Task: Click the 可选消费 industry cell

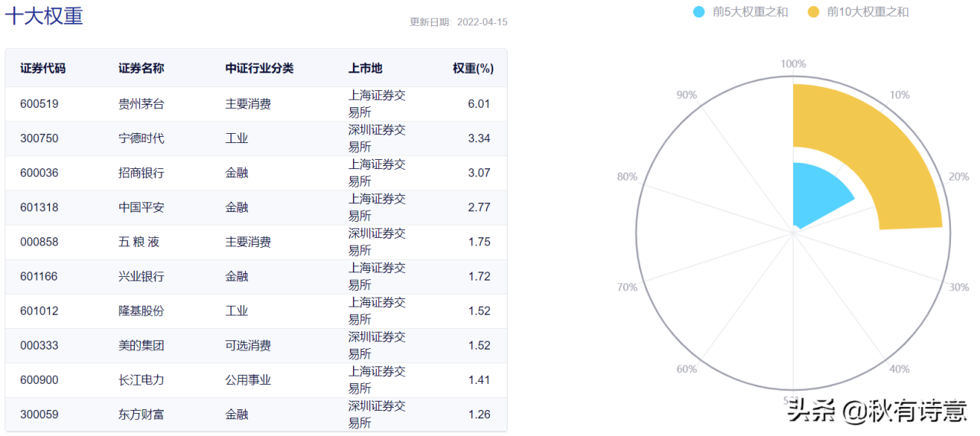Action: point(248,346)
